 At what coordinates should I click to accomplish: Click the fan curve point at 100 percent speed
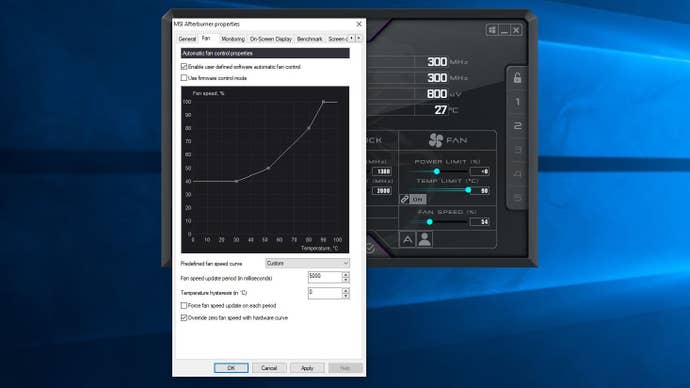[323, 102]
